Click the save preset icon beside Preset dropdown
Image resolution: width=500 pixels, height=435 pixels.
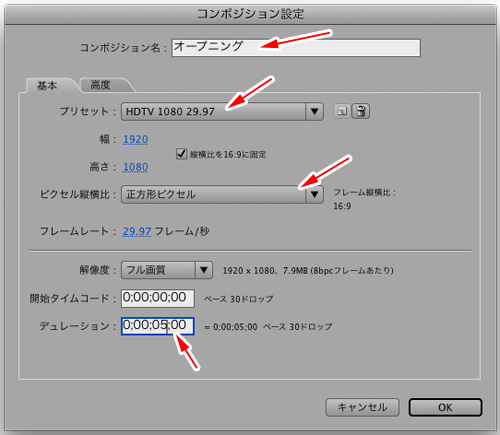click(342, 111)
